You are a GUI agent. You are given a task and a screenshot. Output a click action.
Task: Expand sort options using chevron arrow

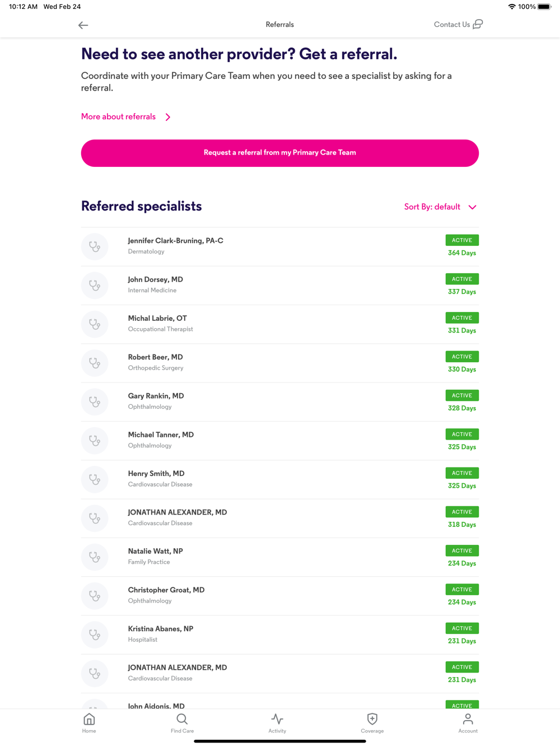coord(473,207)
